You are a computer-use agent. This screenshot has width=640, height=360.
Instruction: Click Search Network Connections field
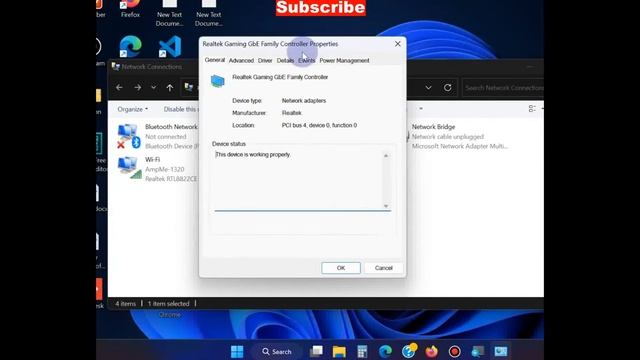503,87
